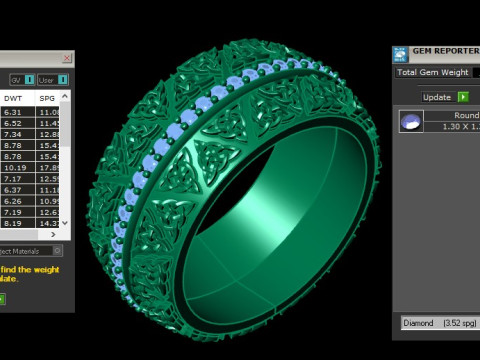This screenshot has width=480, height=360.
Task: Select the 6.26 DWT cell
Action: coord(18,201)
